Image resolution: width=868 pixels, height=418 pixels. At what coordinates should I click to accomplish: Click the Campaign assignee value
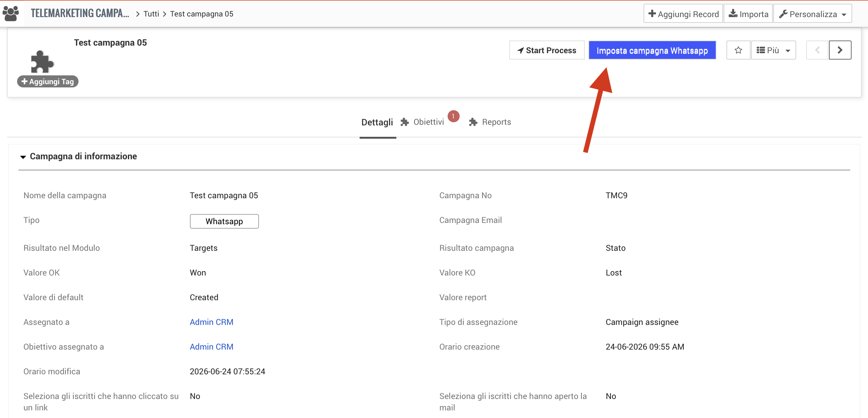642,322
